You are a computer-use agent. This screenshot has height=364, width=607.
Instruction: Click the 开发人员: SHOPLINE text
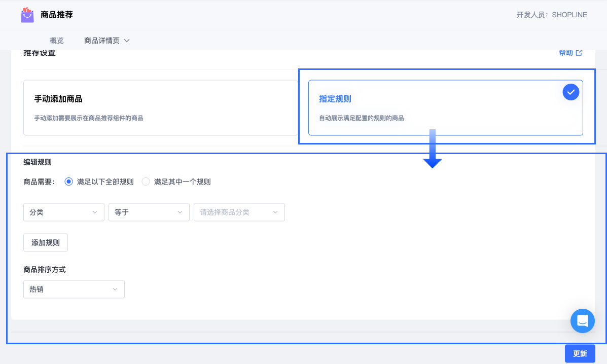point(552,15)
